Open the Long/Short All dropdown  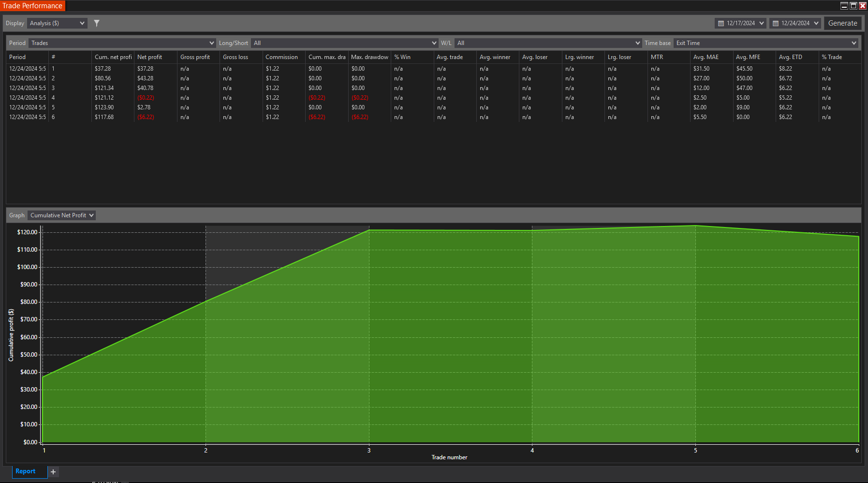tap(344, 43)
